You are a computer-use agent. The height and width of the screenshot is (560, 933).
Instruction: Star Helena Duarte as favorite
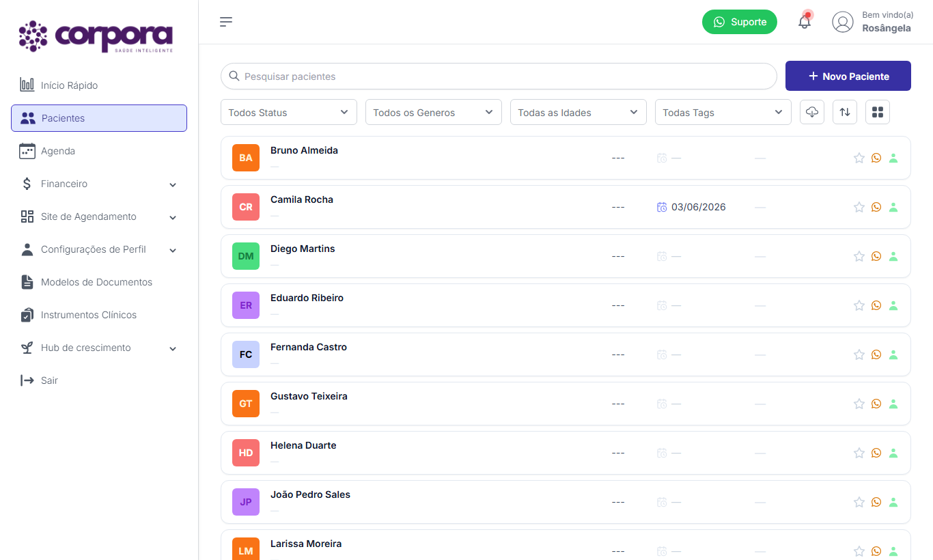click(859, 453)
